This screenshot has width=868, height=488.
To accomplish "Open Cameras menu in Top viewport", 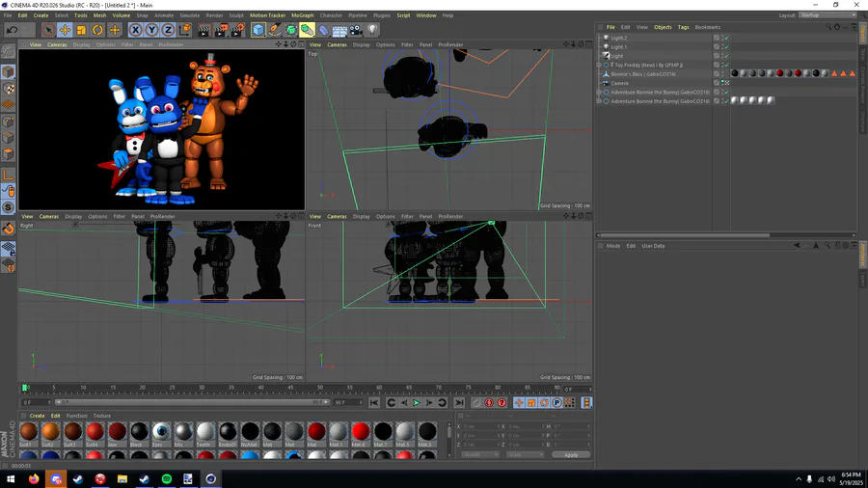I will pos(337,44).
